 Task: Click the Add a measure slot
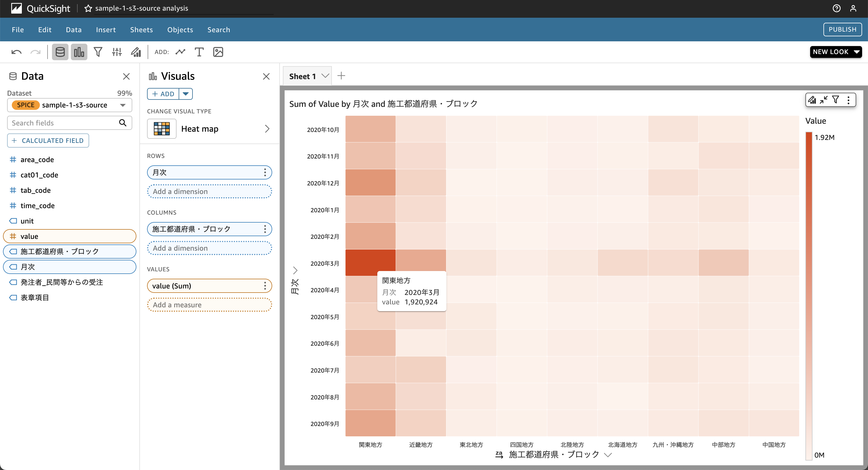209,305
